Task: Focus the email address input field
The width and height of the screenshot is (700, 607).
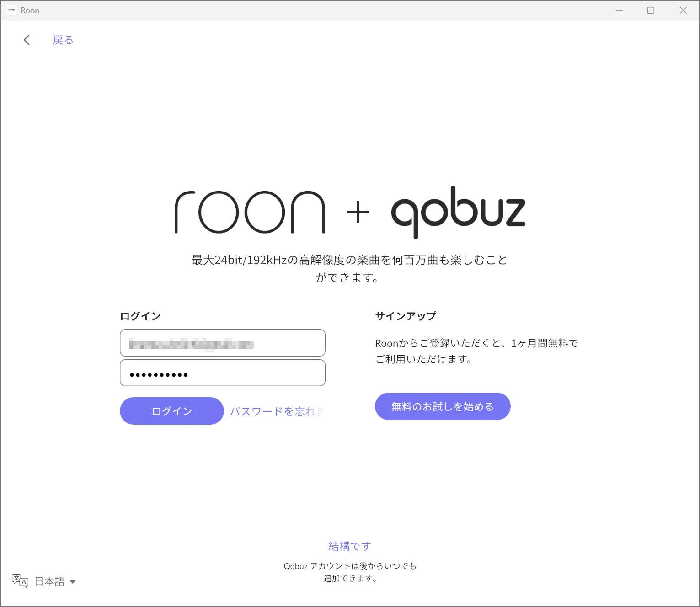Action: click(x=222, y=343)
